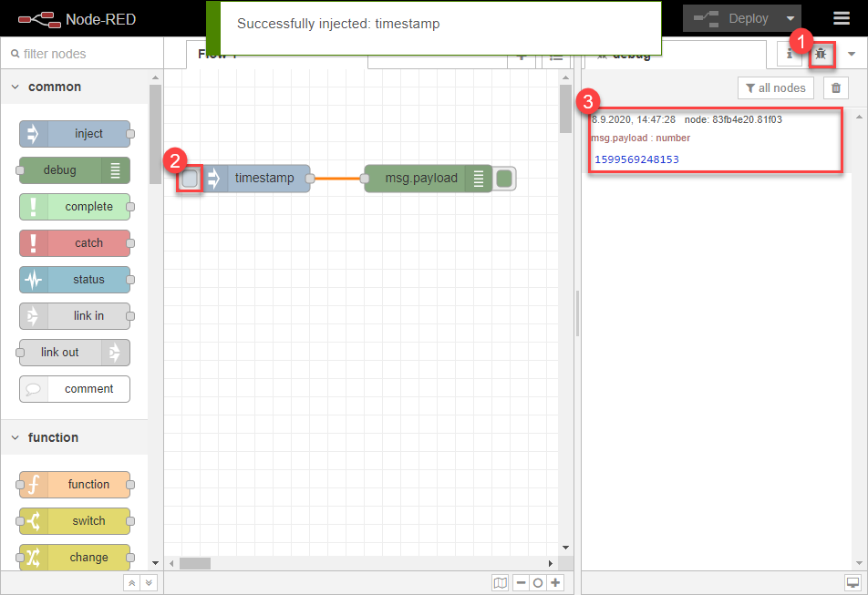Reset zoom with the circle icon
This screenshot has height=595, width=868.
[x=538, y=582]
